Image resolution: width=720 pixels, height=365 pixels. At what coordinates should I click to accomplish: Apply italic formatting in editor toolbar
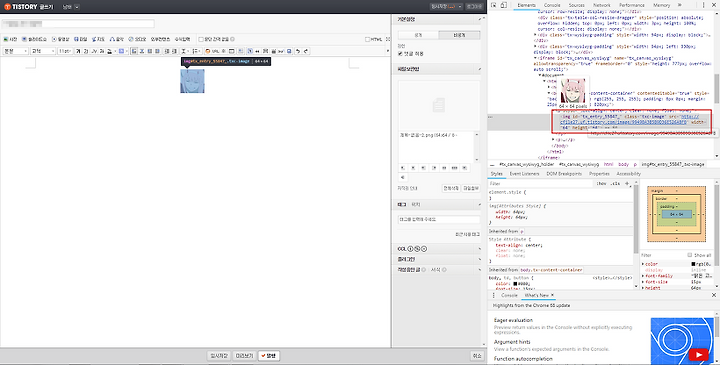94,51
